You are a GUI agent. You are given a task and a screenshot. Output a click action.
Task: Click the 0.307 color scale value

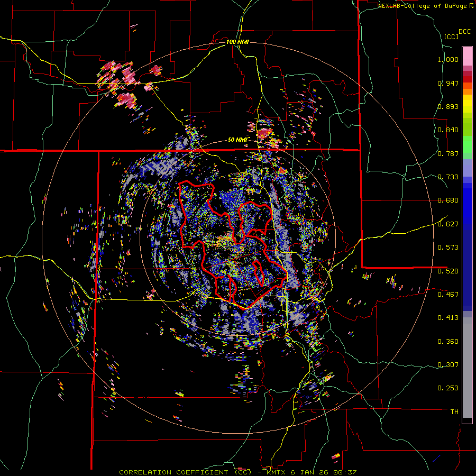(x=448, y=365)
